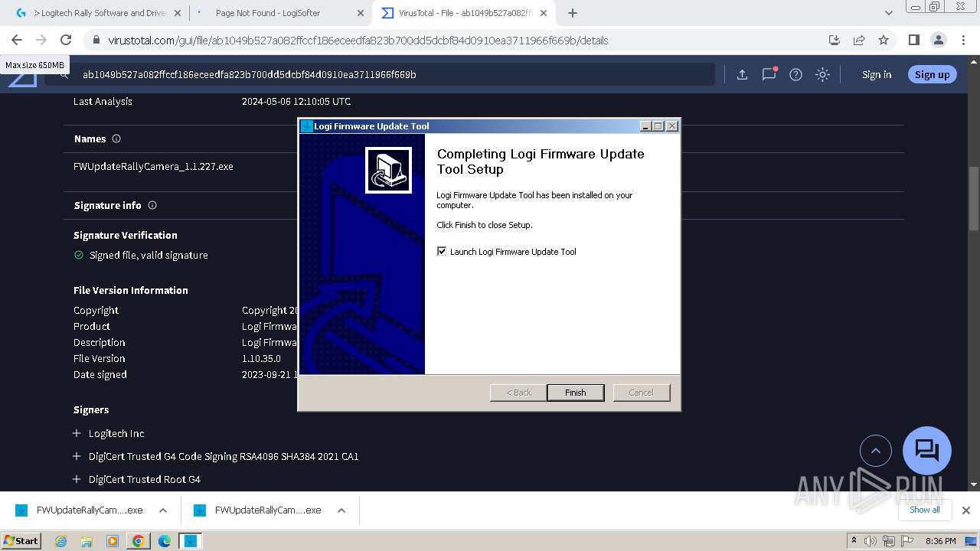This screenshot has width=980, height=551.
Task: Open the Chrome three-dot menu
Action: tap(962, 40)
